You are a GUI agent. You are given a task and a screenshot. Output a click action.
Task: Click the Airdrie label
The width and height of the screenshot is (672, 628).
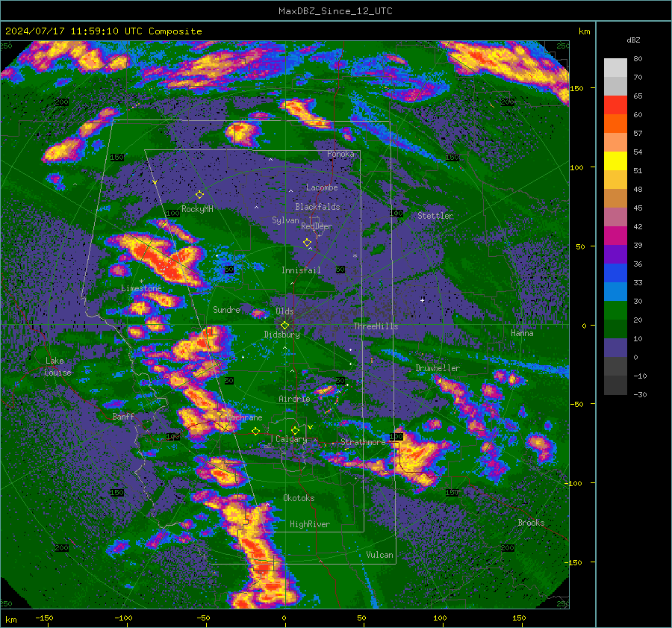(294, 399)
